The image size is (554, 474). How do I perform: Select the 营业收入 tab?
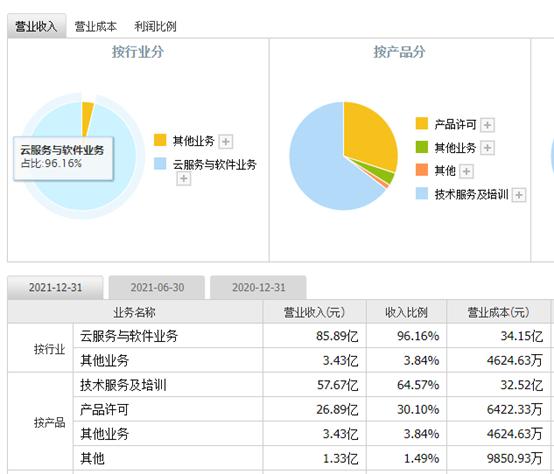pyautogui.click(x=36, y=26)
